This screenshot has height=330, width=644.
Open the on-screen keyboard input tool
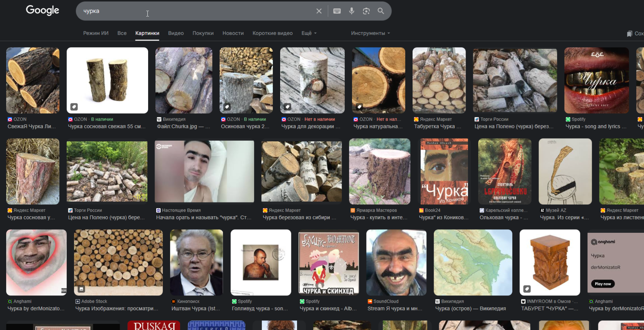[x=337, y=11]
